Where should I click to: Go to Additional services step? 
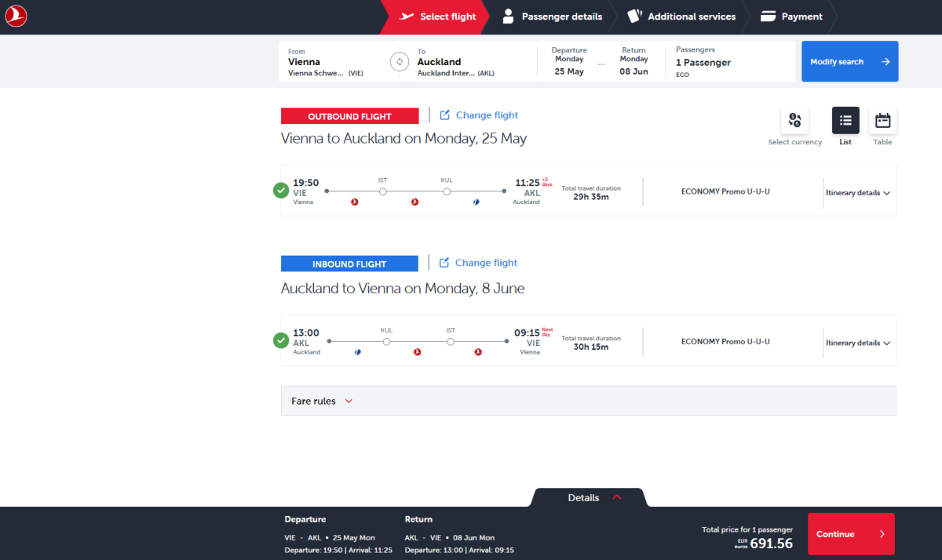(x=681, y=16)
